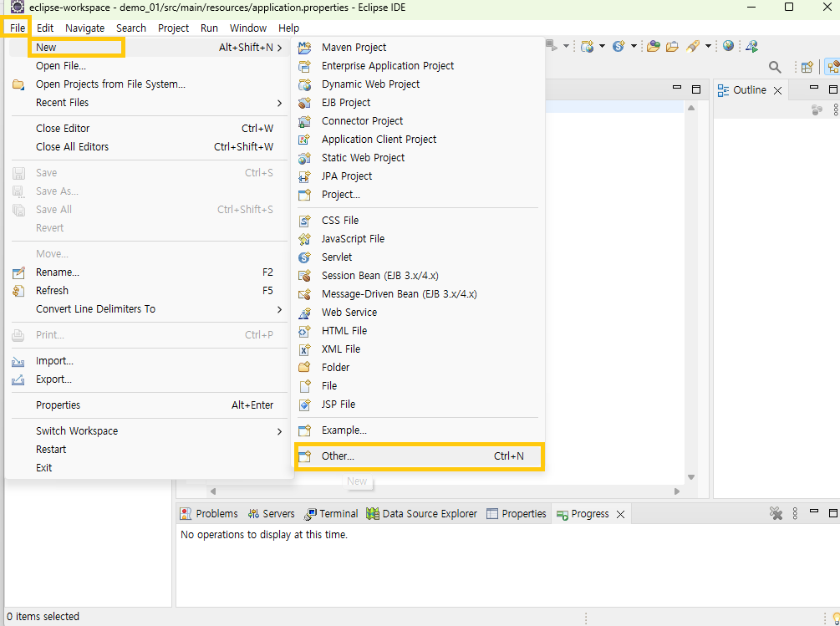
Task: Click the editor vertical scrollbar down arrow
Action: (x=691, y=477)
